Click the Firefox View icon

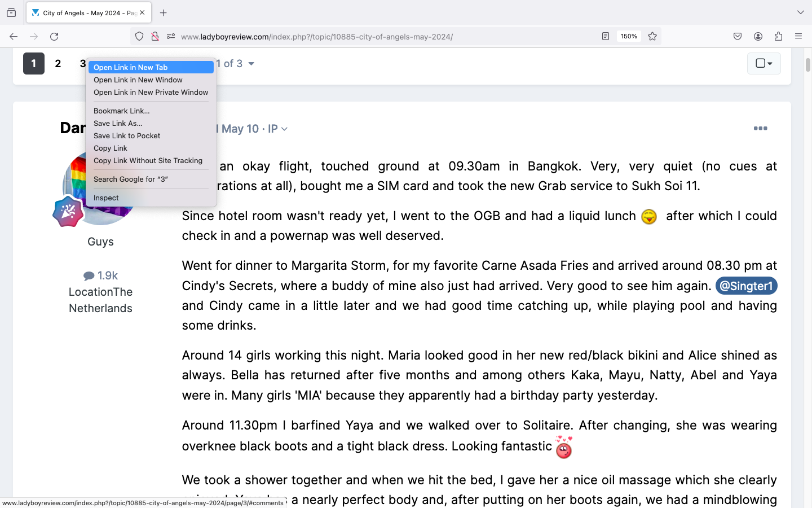[x=11, y=12]
